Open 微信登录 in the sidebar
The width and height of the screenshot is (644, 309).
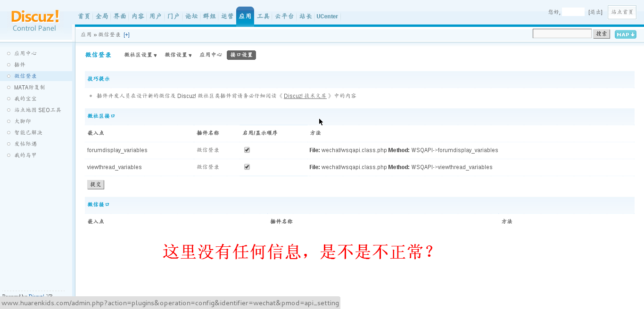click(25, 76)
